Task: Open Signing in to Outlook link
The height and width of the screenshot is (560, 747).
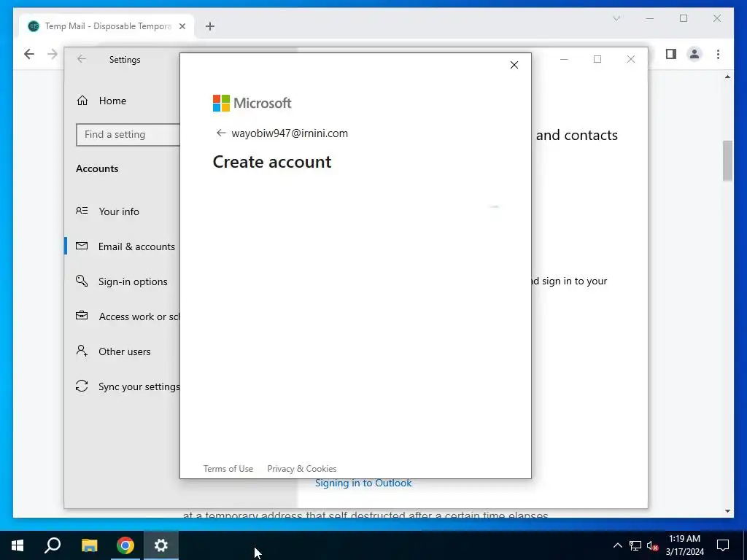Action: (x=363, y=483)
